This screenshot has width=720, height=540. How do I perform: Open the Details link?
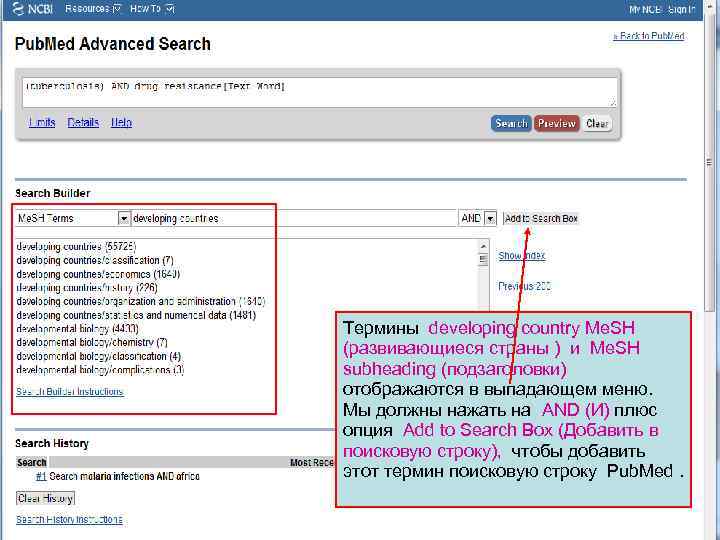[x=83, y=123]
